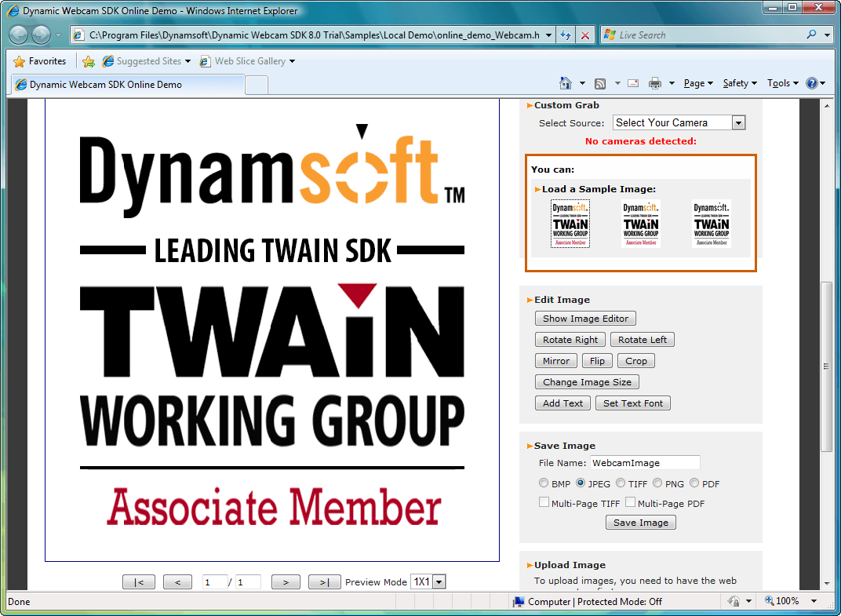The width and height of the screenshot is (841, 616).
Task: Open the Tools menu
Action: coord(782,83)
